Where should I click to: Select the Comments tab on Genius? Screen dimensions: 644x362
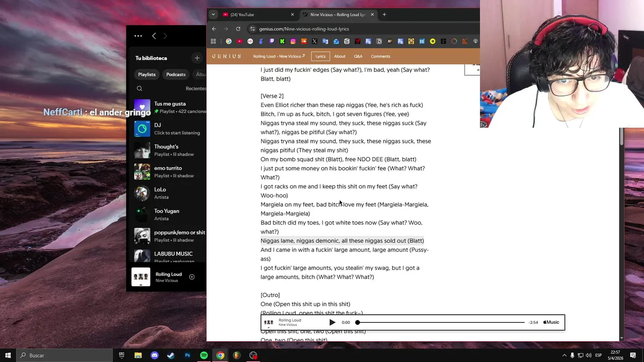point(380,56)
